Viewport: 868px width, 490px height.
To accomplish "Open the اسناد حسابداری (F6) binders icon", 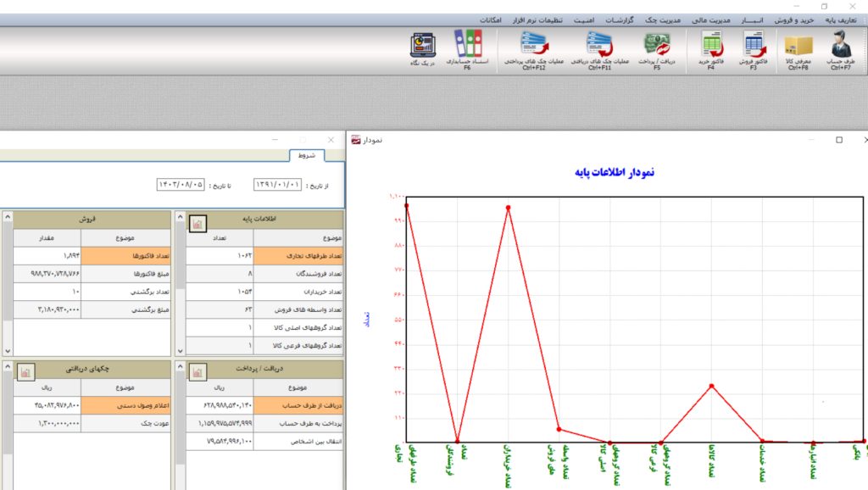I will (x=468, y=50).
